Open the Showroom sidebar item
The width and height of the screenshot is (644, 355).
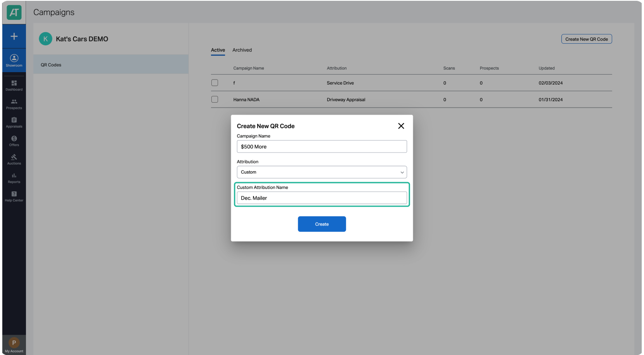(14, 61)
